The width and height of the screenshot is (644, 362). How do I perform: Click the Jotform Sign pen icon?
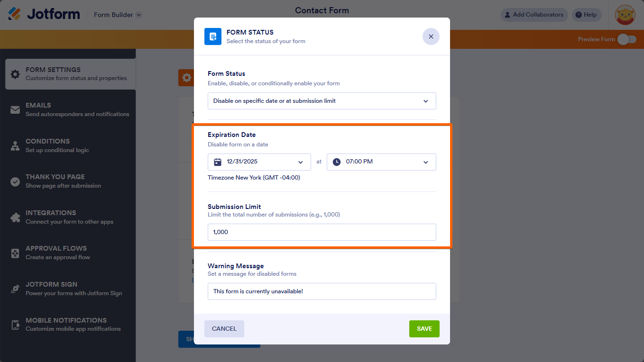pos(15,289)
